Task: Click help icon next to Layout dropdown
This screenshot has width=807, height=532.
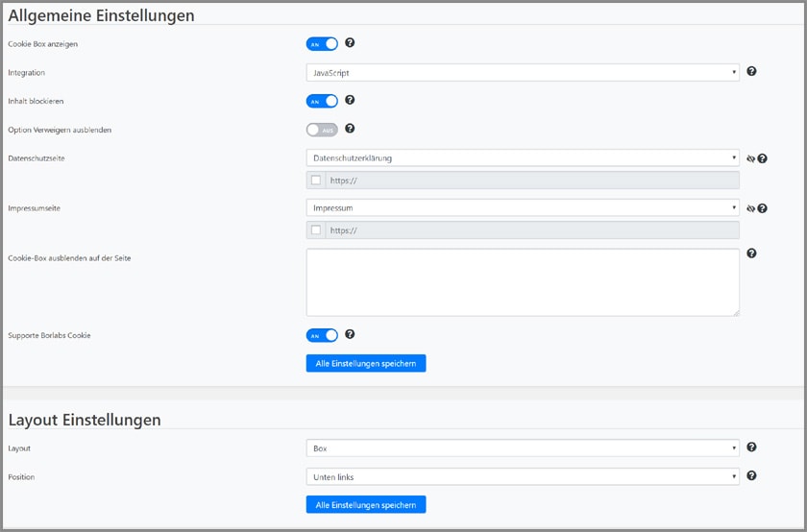Action: 751,447
